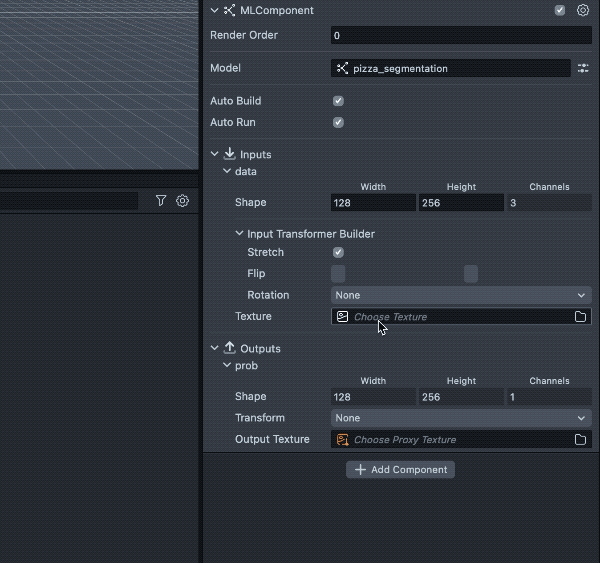600x563 pixels.
Task: Collapse the prob output group
Action: click(227, 365)
